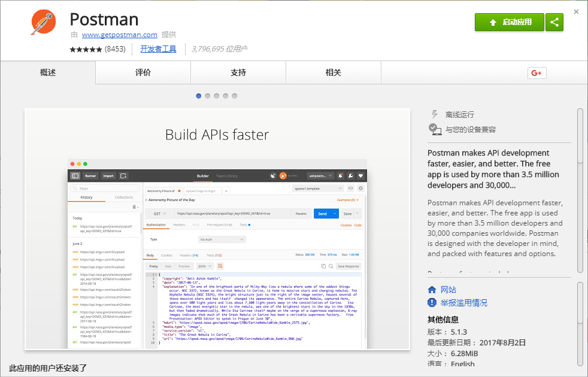Image resolution: width=588 pixels, height=377 pixels.
Task: Click the version 5.1.3 text
Action: (447, 332)
